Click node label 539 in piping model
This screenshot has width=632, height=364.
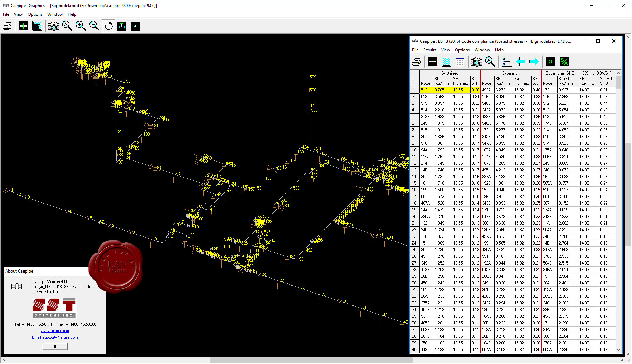313,77
